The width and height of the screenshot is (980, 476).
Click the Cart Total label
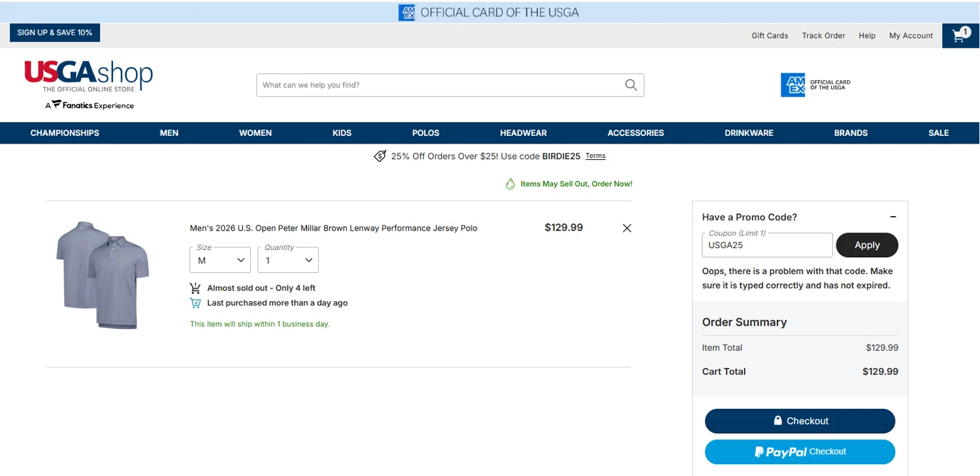724,372
